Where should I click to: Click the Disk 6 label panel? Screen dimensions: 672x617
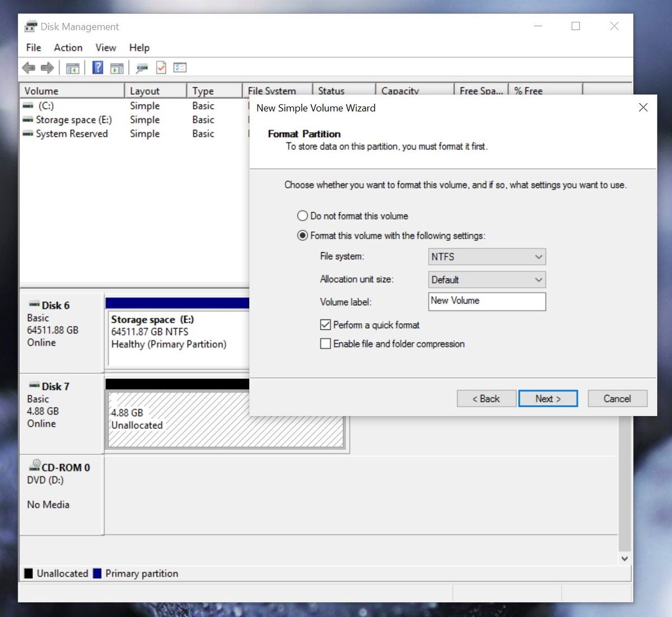point(62,332)
